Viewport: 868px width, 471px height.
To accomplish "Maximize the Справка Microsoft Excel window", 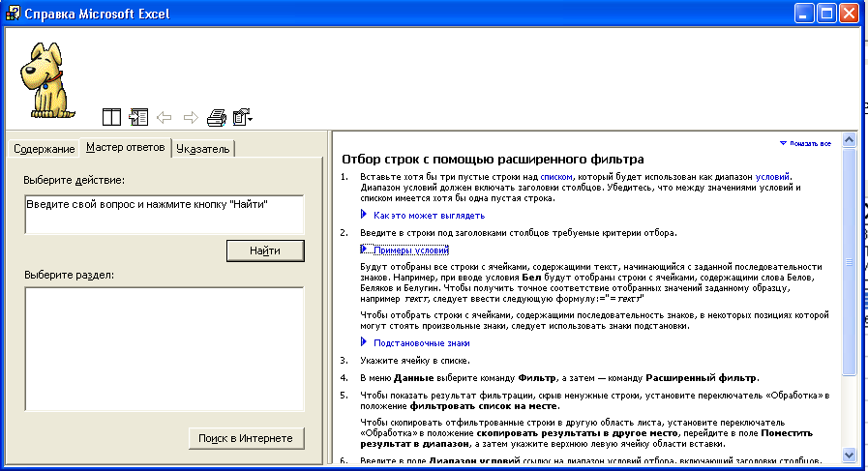I will point(826,14).
